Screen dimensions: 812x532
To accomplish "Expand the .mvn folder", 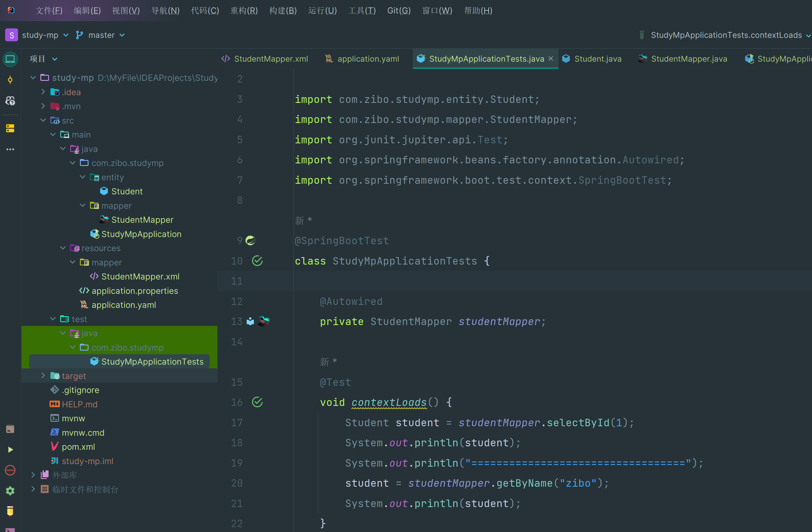I will tap(43, 106).
